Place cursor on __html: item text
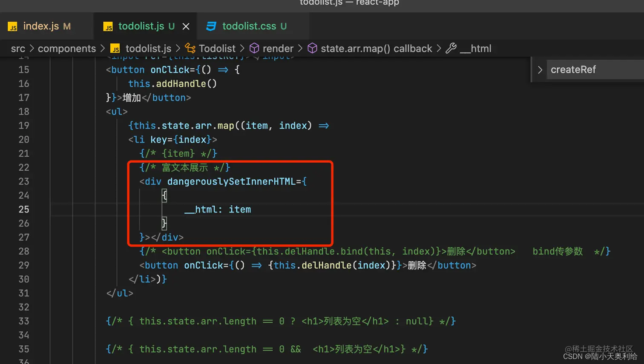Viewport: 644px width, 364px height. [218, 209]
